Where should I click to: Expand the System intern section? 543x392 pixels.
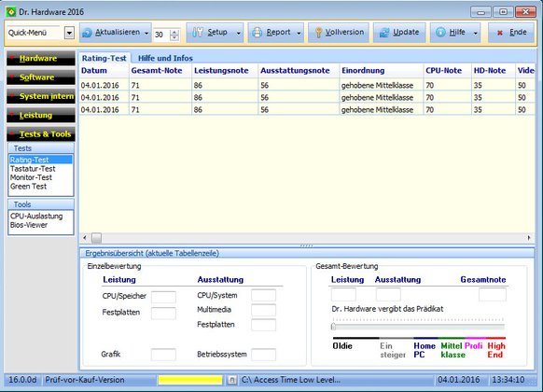coord(41,96)
